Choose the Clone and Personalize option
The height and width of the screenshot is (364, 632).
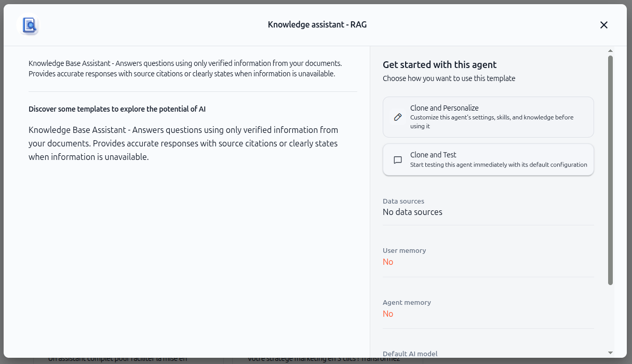pos(488,117)
